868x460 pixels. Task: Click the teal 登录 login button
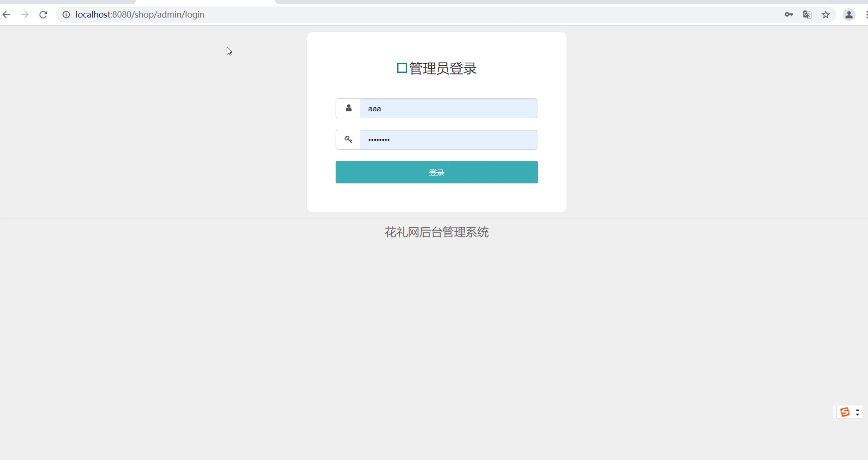click(437, 172)
